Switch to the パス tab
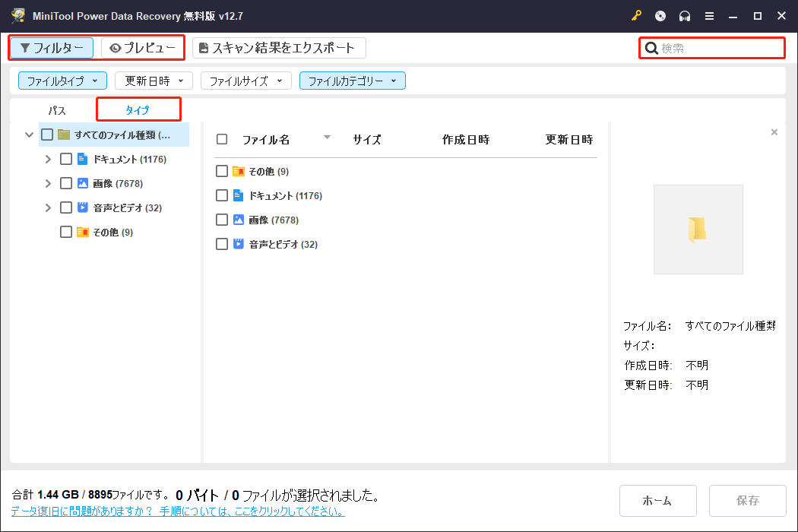 coord(55,109)
